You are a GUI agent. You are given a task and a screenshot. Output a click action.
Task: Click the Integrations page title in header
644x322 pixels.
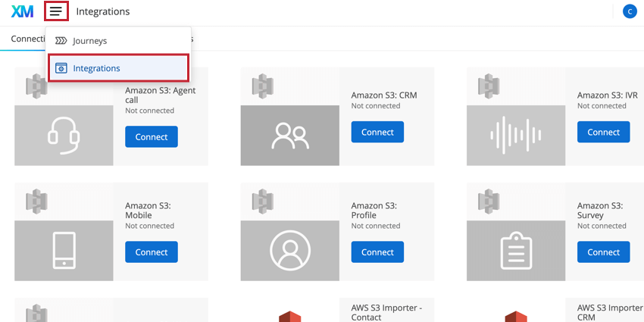103,11
